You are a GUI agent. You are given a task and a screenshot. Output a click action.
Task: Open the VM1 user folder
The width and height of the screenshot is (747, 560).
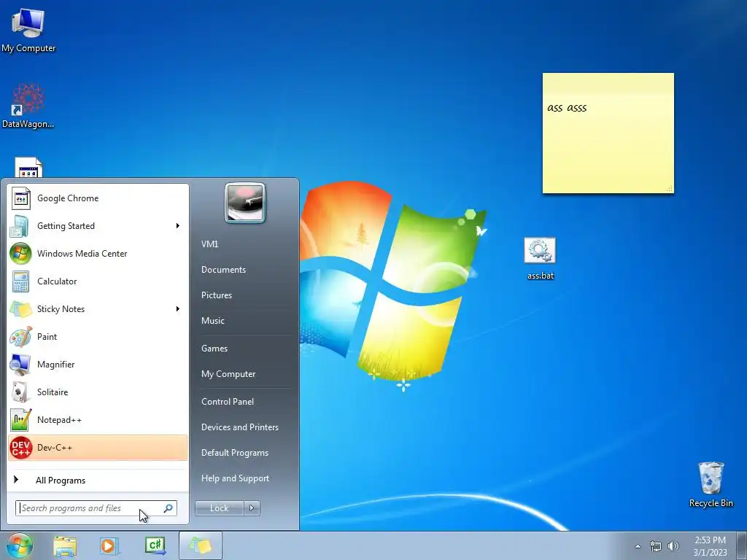(x=209, y=244)
